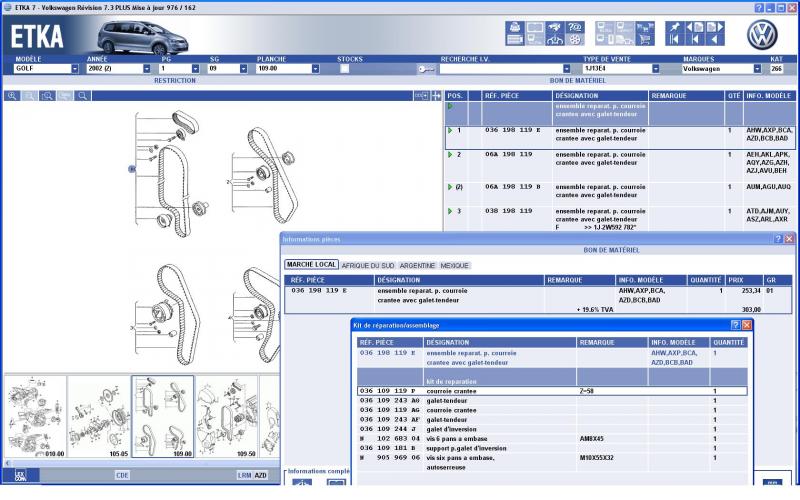Image resolution: width=800 pixels, height=500 pixels.
Task: Click the AZD engine code button
Action: point(261,476)
